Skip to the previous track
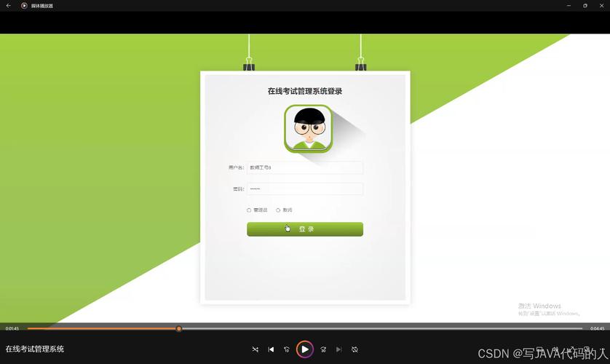Viewport: 610px width, 364px height. (271, 349)
